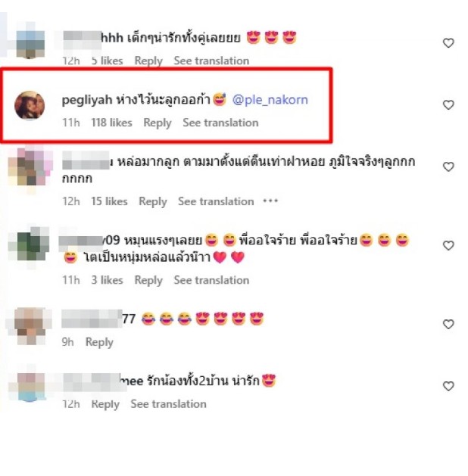This screenshot has height=476, width=468.
Task: Tap heart icon on first comment at top
Action: click(x=448, y=43)
